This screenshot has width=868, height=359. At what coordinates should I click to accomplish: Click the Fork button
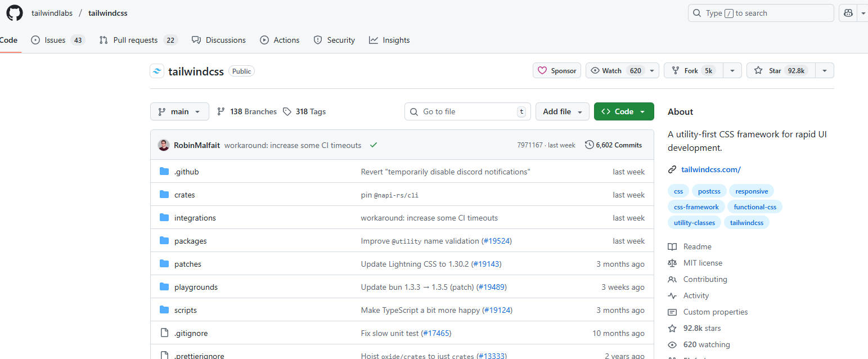click(694, 70)
